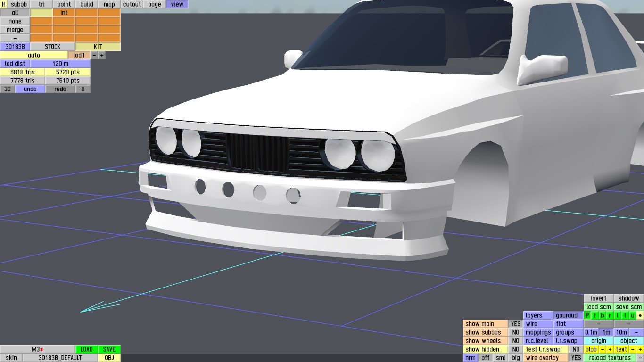644x362 pixels.
Task: Open the point tab
Action: point(64,4)
